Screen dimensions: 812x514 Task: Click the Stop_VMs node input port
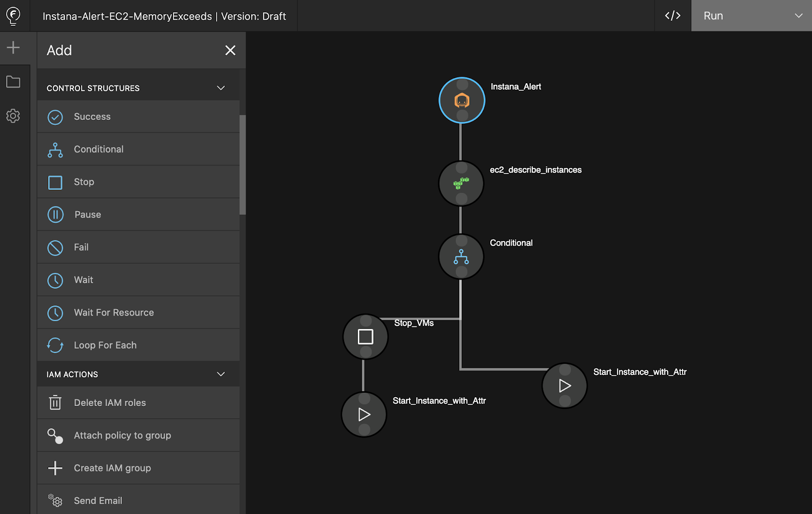[x=366, y=321]
